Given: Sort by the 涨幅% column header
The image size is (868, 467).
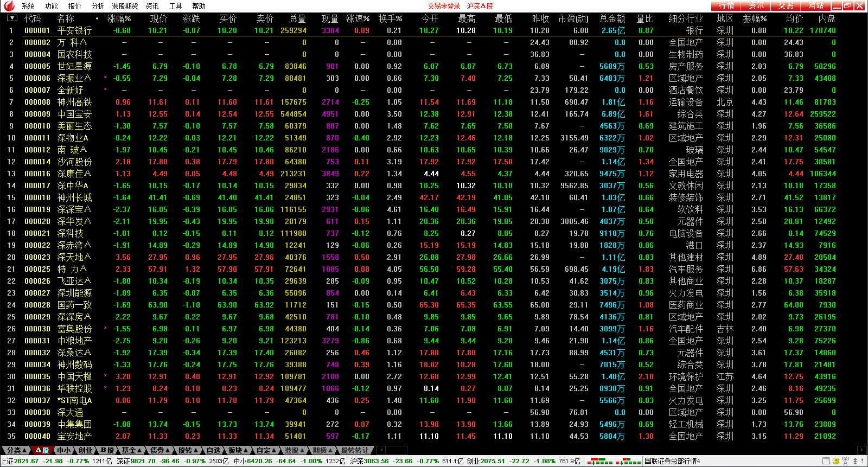Looking at the screenshot, I should click(119, 18).
